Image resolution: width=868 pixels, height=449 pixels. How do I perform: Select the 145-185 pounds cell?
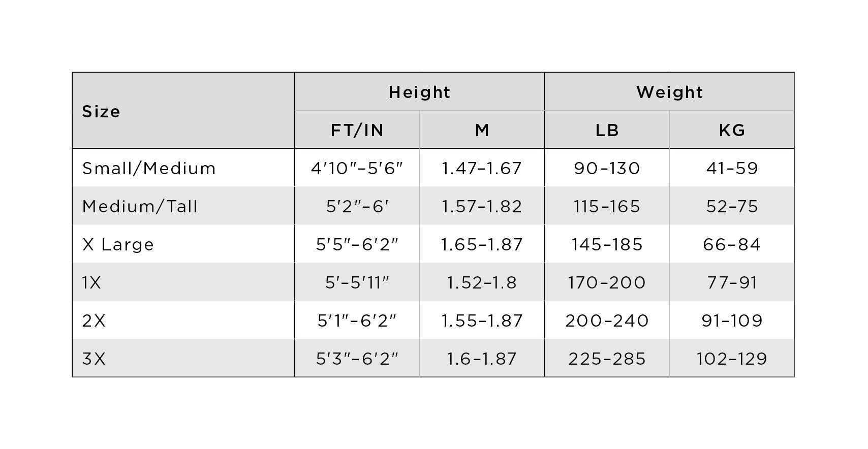pyautogui.click(x=607, y=244)
